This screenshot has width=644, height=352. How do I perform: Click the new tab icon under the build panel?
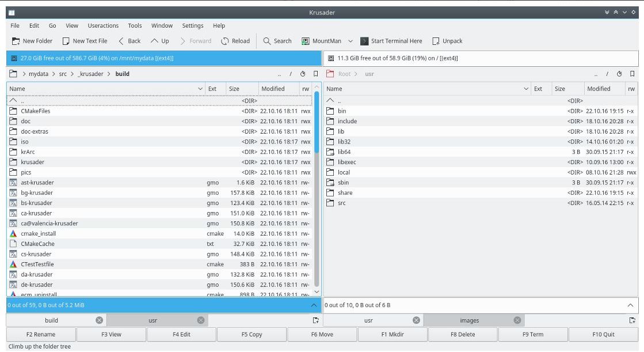click(316, 320)
